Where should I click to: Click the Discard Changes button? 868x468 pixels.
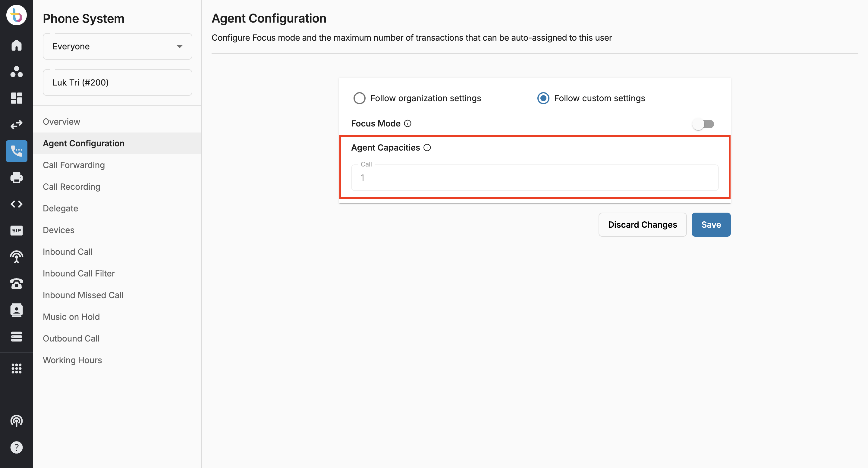click(642, 225)
